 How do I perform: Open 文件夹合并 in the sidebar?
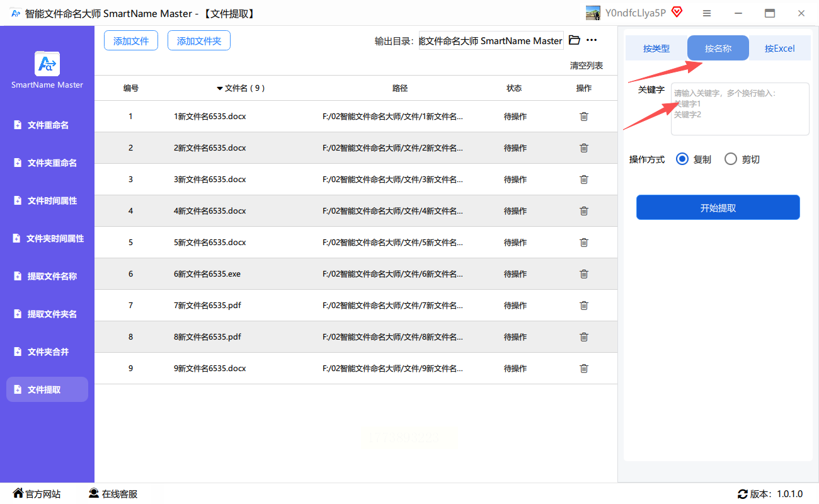(x=47, y=352)
